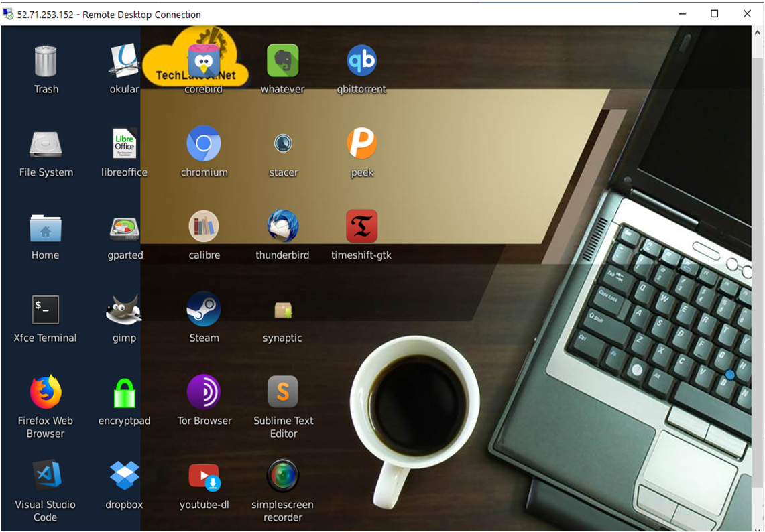Select the okular desktop icon

point(125,61)
